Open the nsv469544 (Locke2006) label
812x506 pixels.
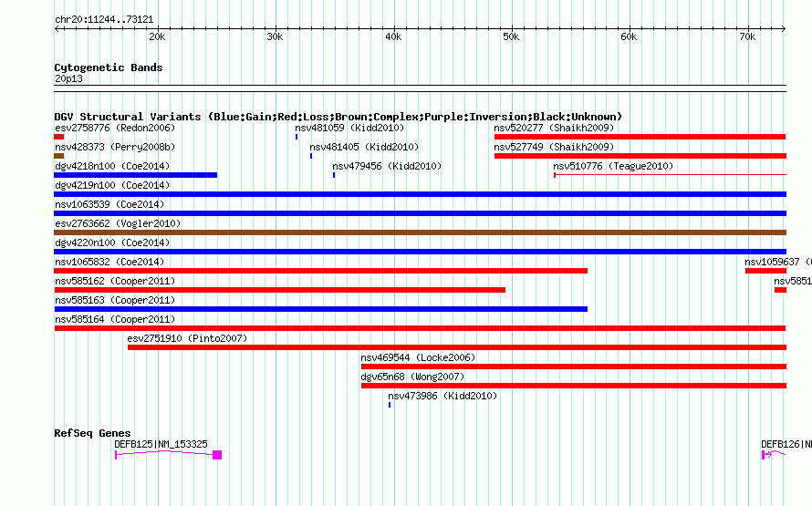point(418,357)
